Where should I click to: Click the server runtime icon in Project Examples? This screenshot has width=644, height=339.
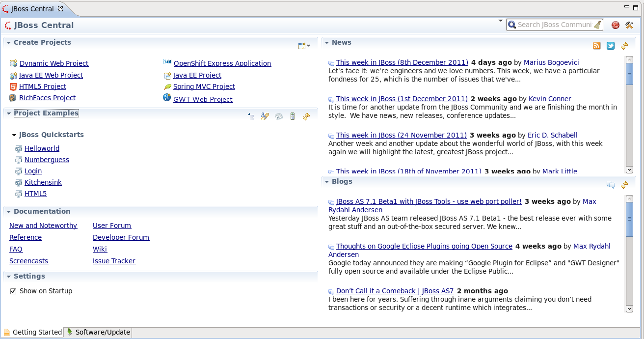[x=293, y=116]
